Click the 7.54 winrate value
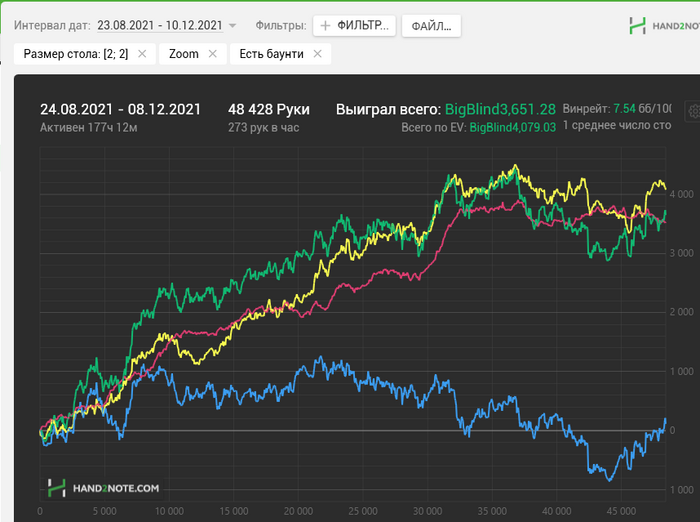 pyautogui.click(x=624, y=109)
